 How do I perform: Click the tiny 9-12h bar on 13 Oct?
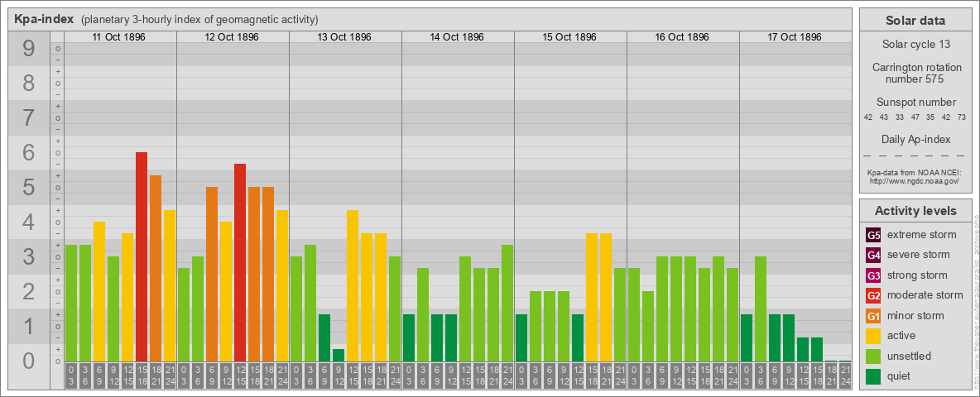click(339, 355)
